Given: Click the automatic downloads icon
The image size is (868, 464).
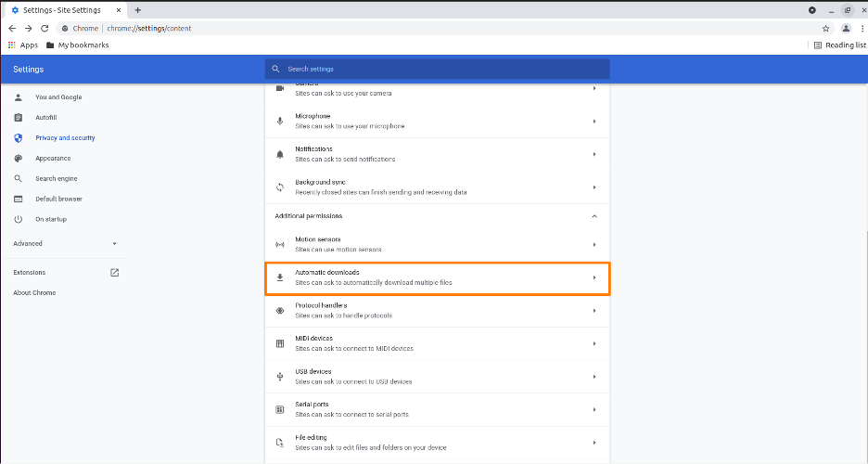Looking at the screenshot, I should 280,277.
